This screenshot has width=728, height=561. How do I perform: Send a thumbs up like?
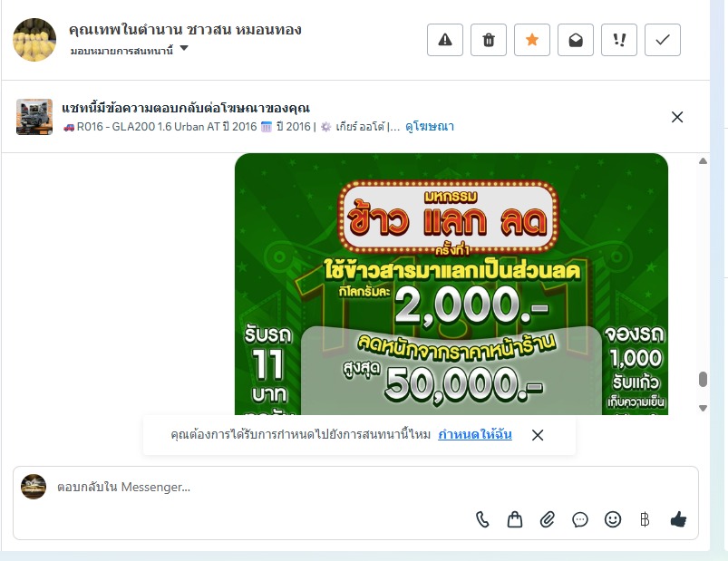(x=678, y=519)
